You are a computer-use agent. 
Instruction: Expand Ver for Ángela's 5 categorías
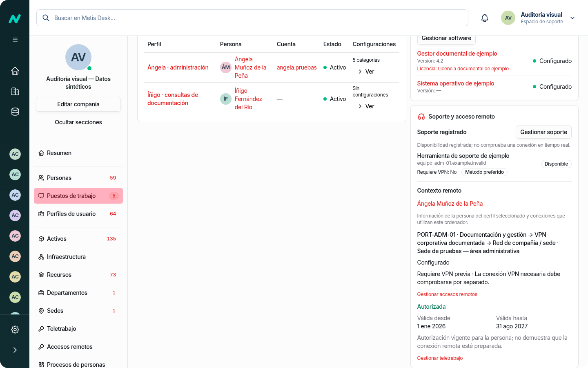click(366, 72)
